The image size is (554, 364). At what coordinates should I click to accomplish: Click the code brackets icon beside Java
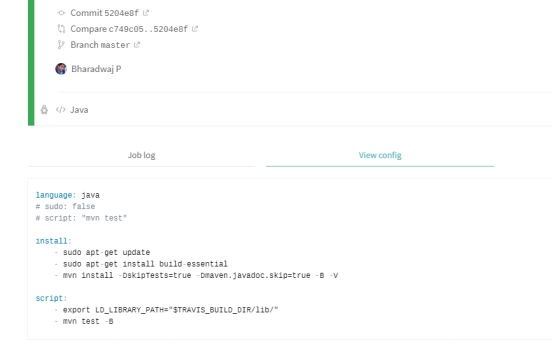coord(61,110)
